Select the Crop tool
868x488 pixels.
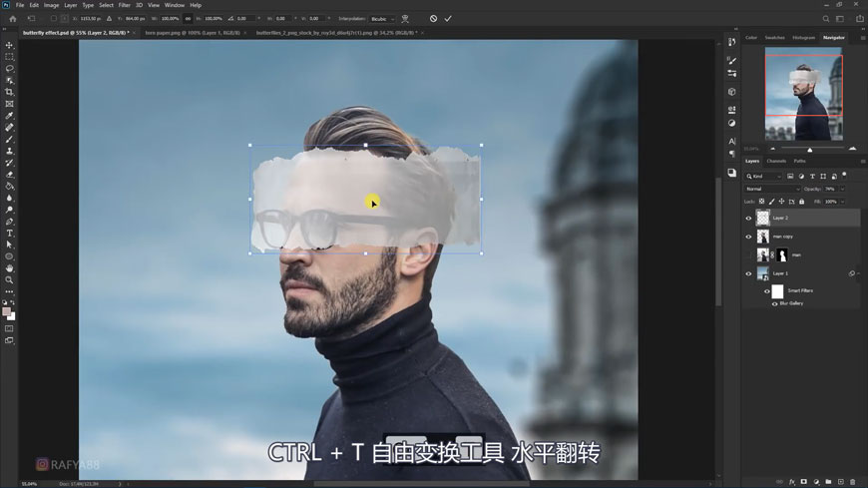click(10, 92)
